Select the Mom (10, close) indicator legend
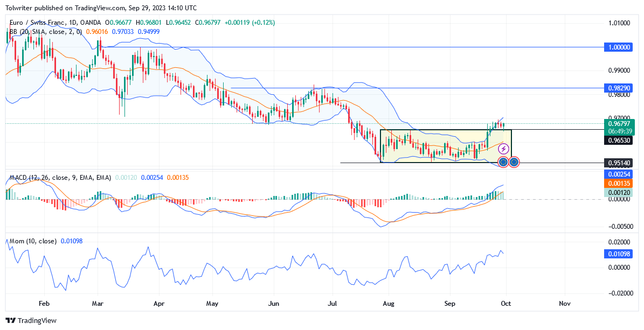644x330 pixels. (x=32, y=241)
